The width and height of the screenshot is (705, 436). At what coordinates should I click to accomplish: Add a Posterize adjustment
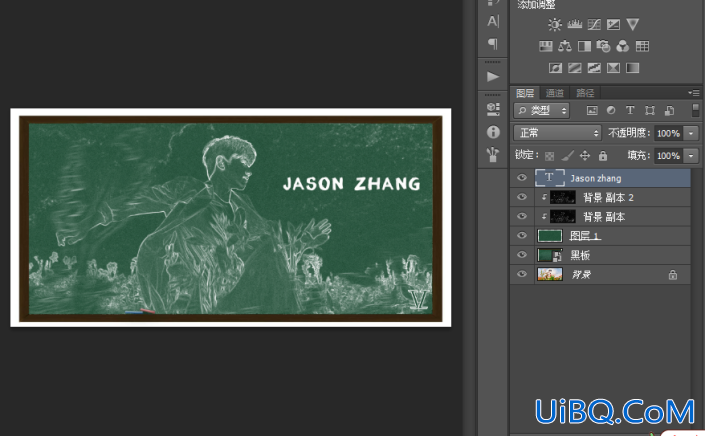[x=575, y=68]
